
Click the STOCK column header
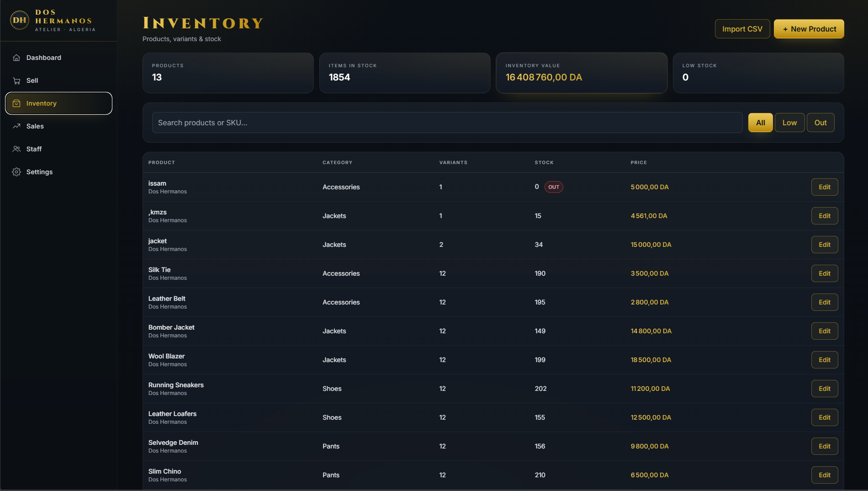coord(544,163)
